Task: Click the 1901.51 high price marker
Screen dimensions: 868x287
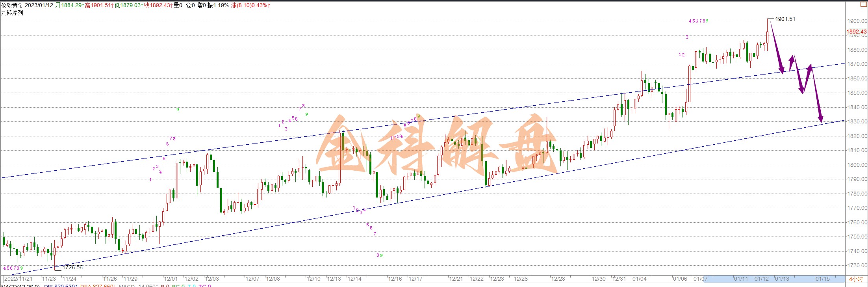Action: pyautogui.click(x=785, y=19)
